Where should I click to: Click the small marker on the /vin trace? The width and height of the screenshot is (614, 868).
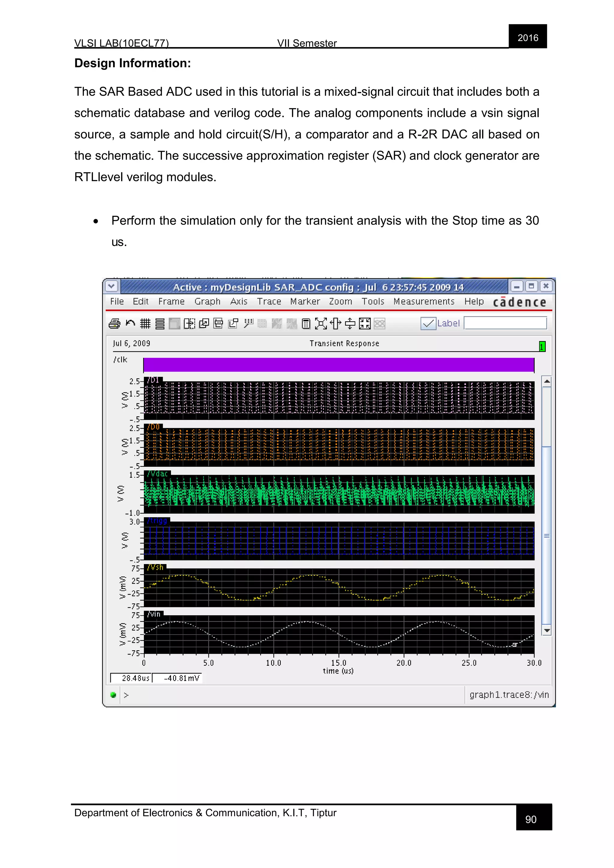coord(514,645)
